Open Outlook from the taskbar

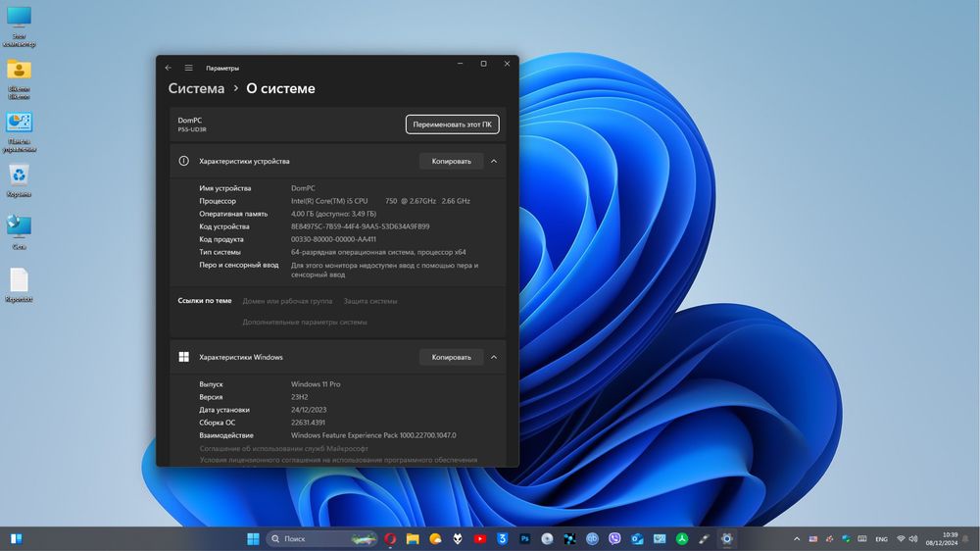[637, 538]
